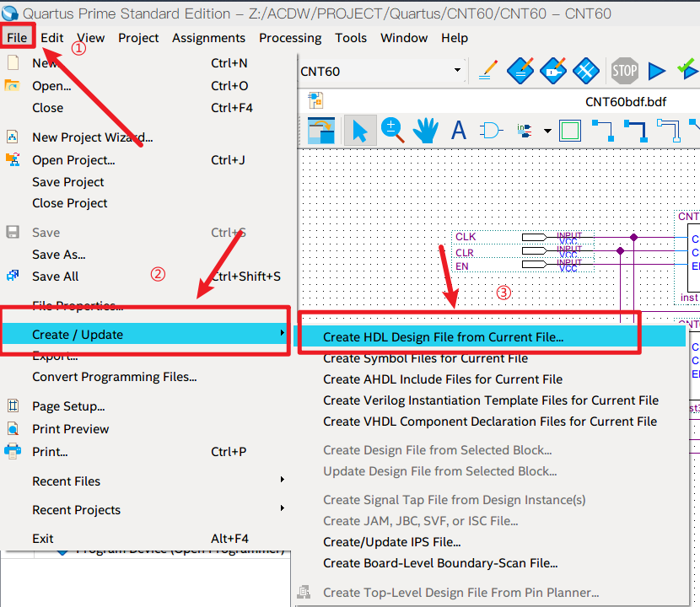
Task: Click the CLR input pin label
Action: pyautogui.click(x=465, y=253)
